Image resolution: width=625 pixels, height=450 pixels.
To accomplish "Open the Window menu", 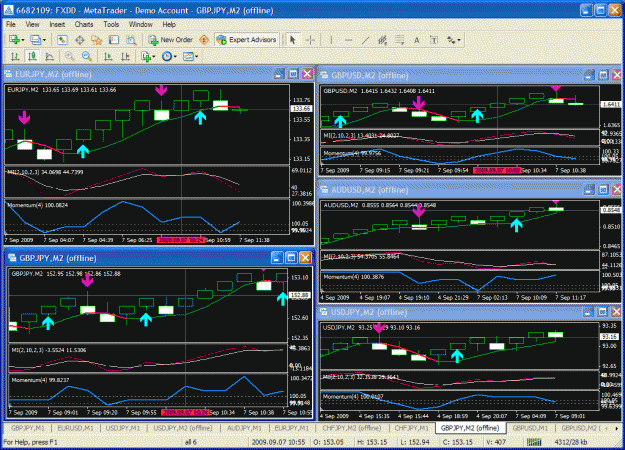I will click(x=140, y=24).
